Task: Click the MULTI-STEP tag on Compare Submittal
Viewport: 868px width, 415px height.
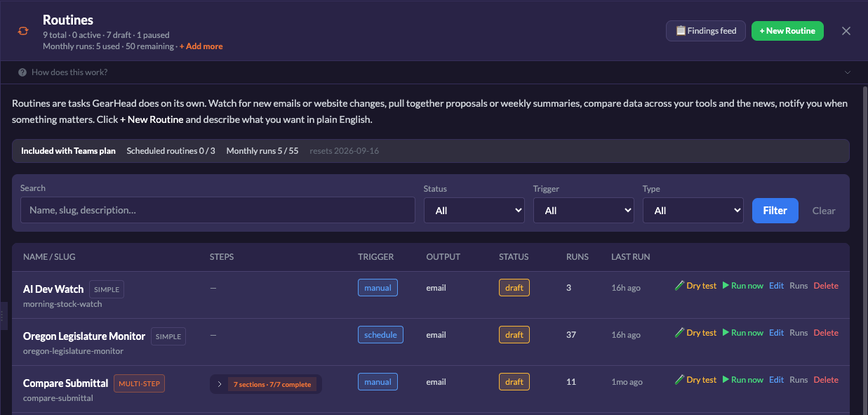Action: [x=139, y=383]
